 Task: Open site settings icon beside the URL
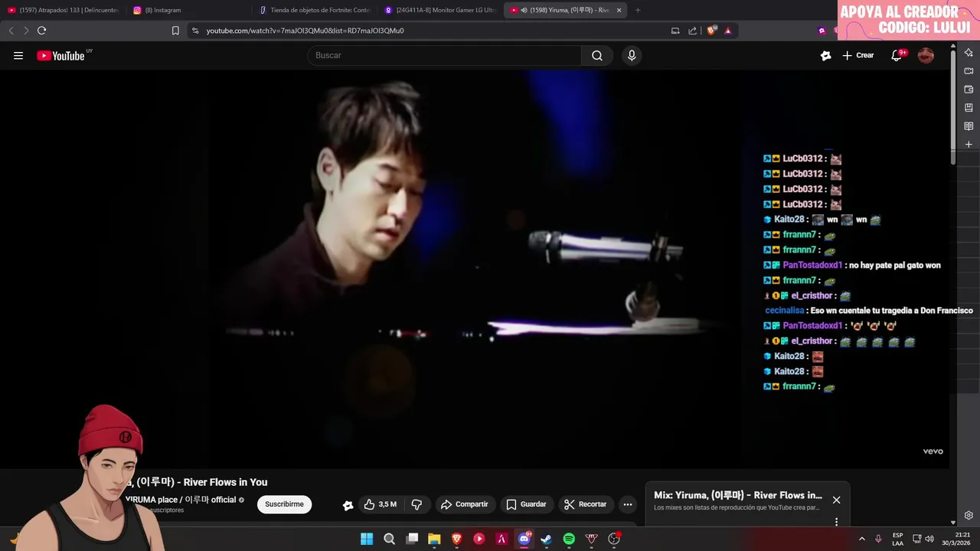pyautogui.click(x=195, y=31)
